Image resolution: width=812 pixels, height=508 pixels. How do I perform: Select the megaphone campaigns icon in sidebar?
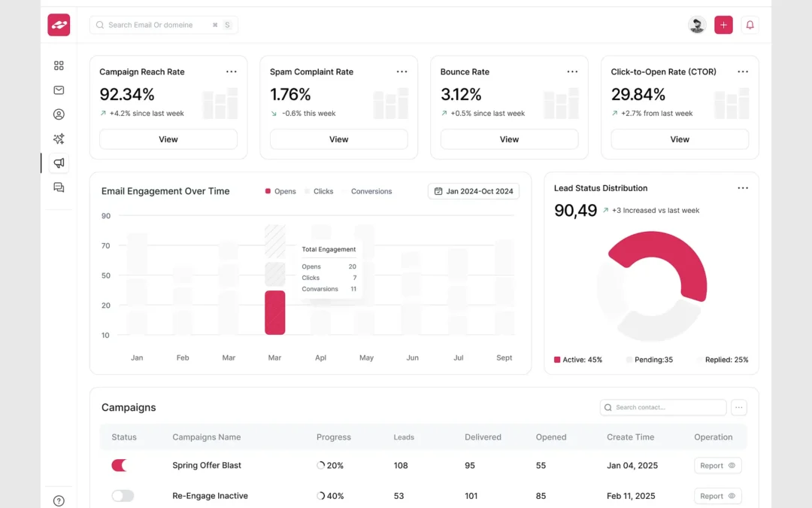pyautogui.click(x=59, y=163)
